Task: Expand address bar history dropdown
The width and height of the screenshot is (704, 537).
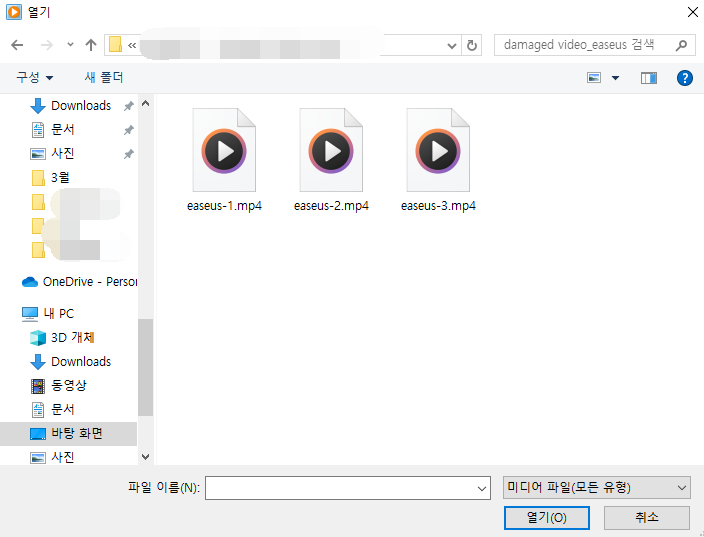Action: click(452, 45)
